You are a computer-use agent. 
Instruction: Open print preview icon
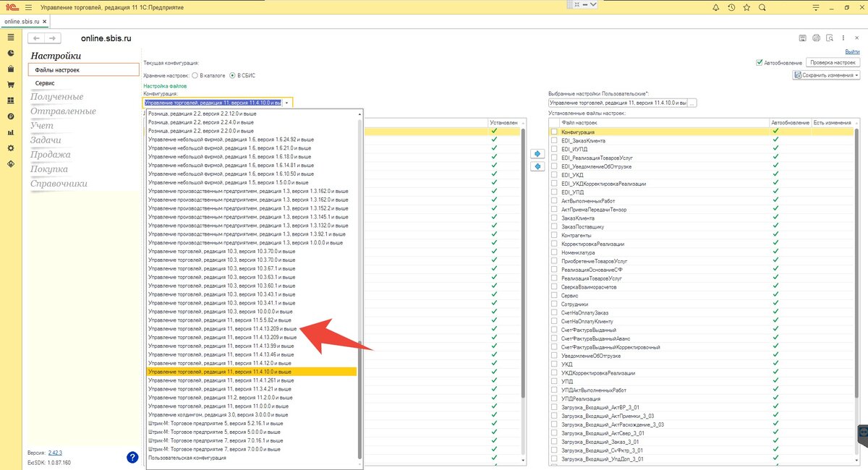click(x=830, y=38)
